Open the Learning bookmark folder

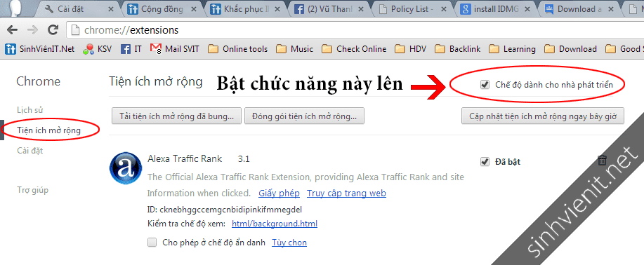[512, 49]
